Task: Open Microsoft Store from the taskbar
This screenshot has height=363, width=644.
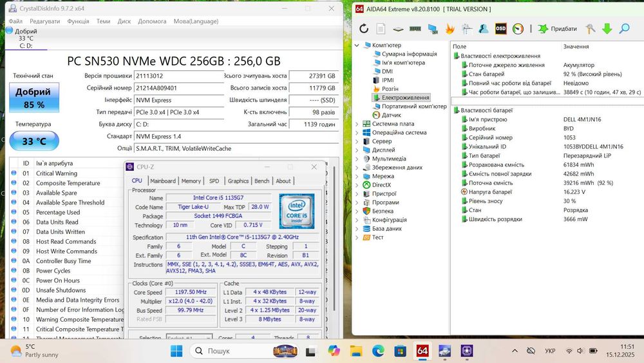Action: click(x=400, y=351)
